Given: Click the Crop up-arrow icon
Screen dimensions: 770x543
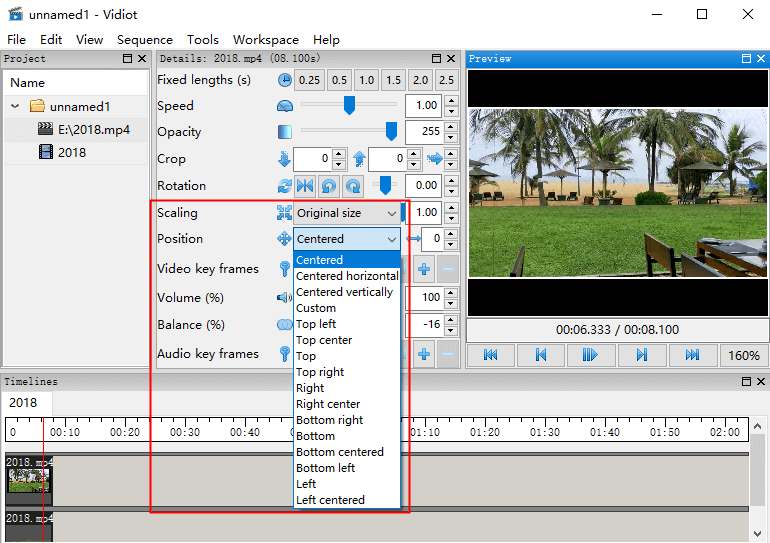Looking at the screenshot, I should click(x=359, y=159).
